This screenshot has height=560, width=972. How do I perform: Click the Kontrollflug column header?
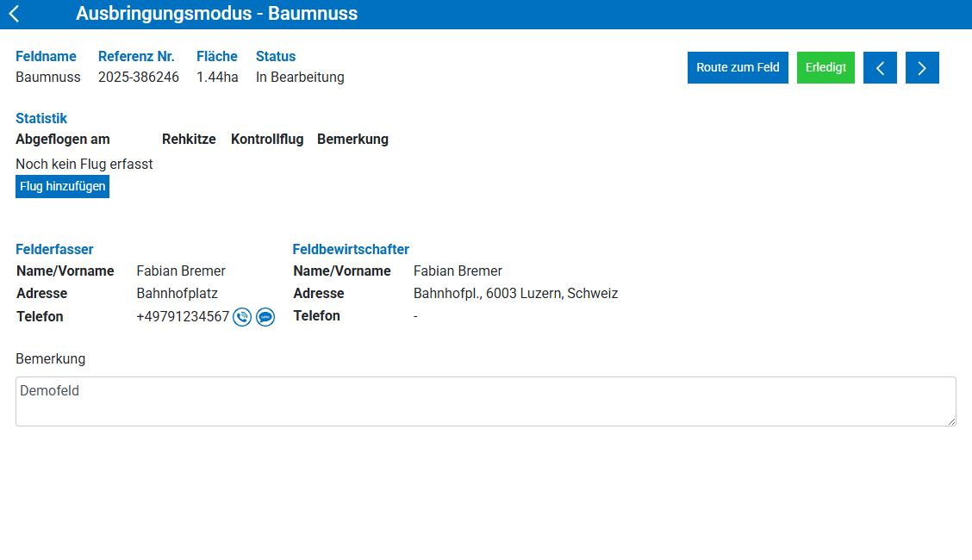coord(267,140)
